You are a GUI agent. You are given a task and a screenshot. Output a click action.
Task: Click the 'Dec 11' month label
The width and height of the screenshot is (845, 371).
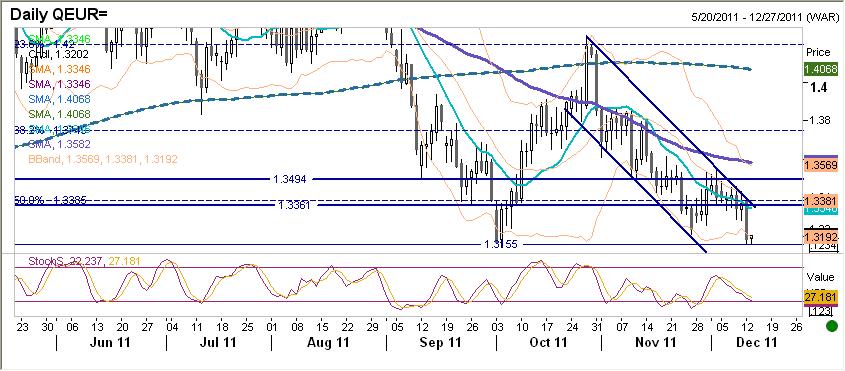point(757,342)
